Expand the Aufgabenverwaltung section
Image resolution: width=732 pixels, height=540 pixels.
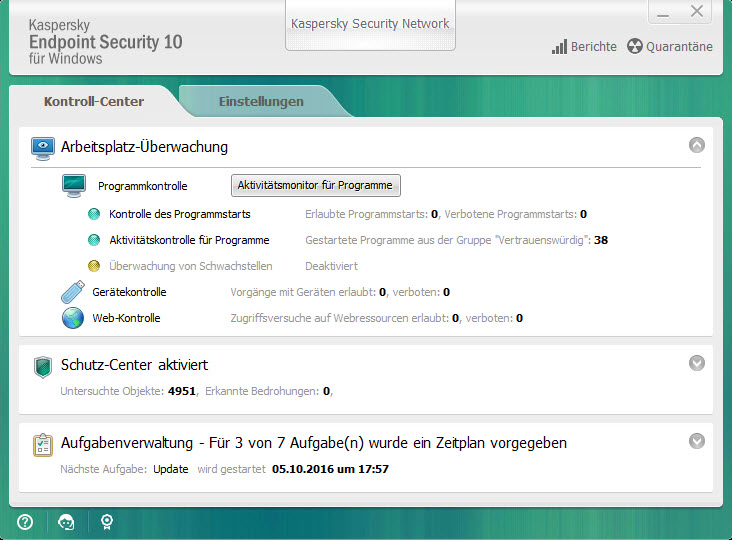[x=697, y=440]
